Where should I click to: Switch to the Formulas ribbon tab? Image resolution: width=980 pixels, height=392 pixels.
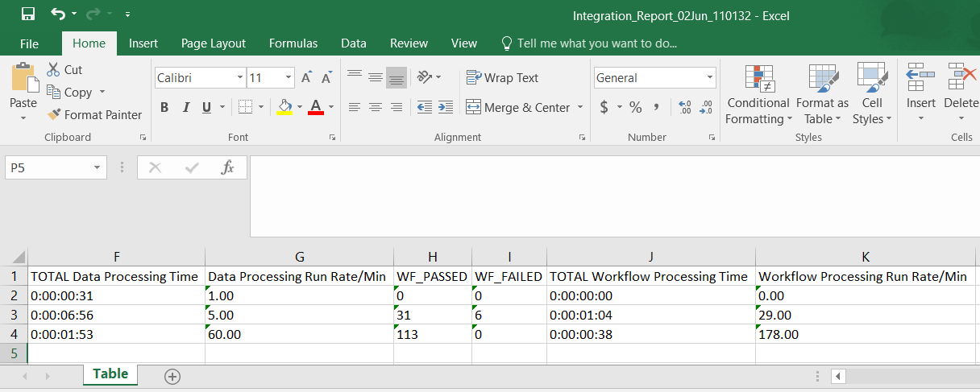(293, 43)
